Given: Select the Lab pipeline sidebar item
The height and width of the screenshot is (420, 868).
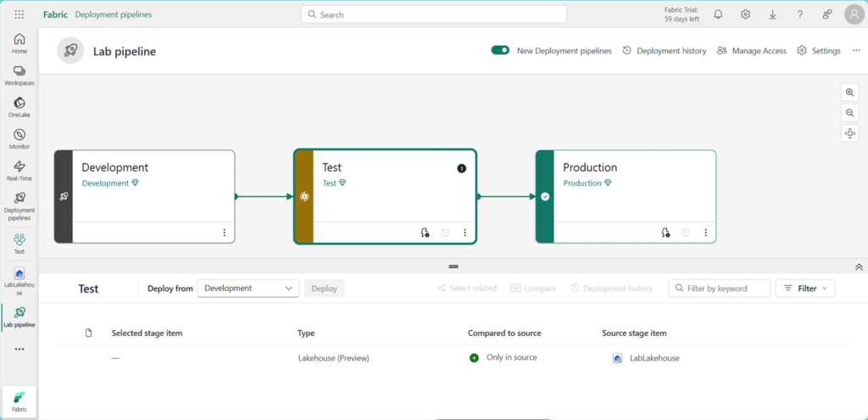Looking at the screenshot, I should coord(19,316).
